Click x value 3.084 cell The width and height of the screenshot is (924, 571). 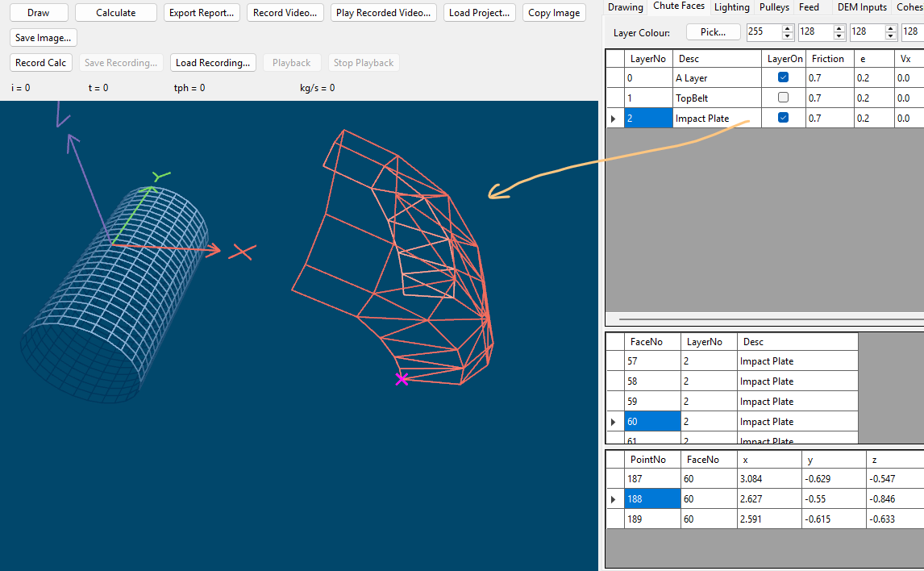pos(769,478)
